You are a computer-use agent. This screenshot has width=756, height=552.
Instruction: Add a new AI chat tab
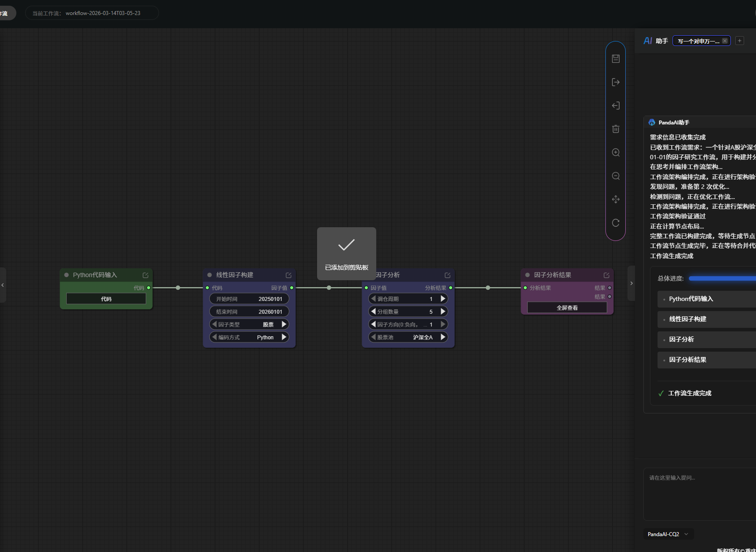[740, 41]
